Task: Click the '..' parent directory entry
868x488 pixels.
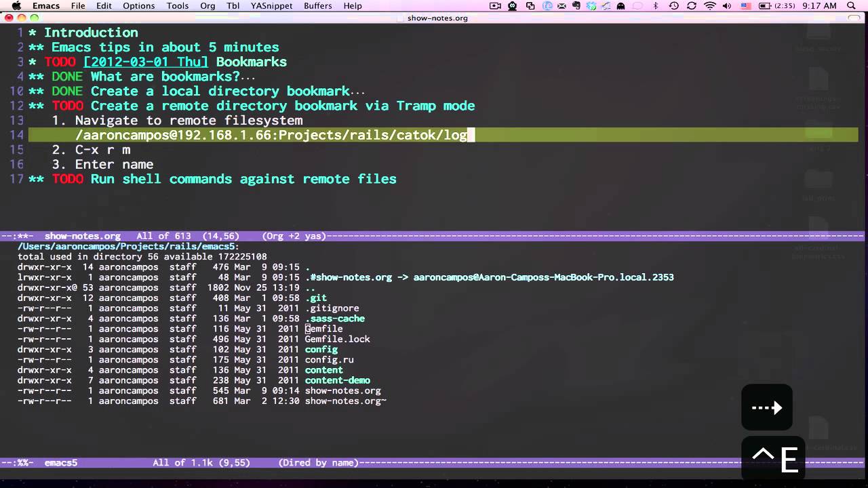Action: (x=311, y=287)
